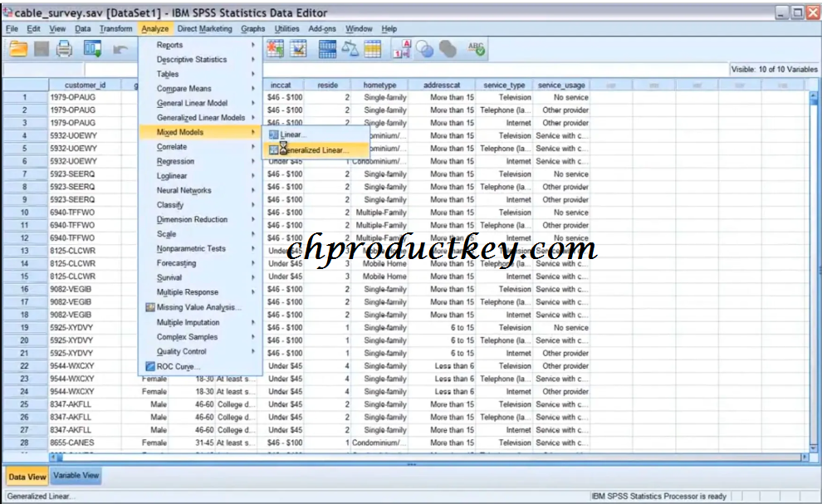Click the Undo arrow icon

coord(120,49)
